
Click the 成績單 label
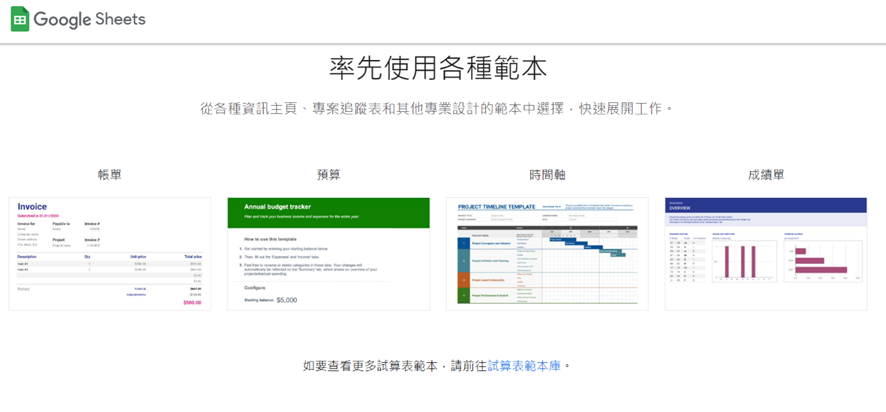(x=766, y=175)
